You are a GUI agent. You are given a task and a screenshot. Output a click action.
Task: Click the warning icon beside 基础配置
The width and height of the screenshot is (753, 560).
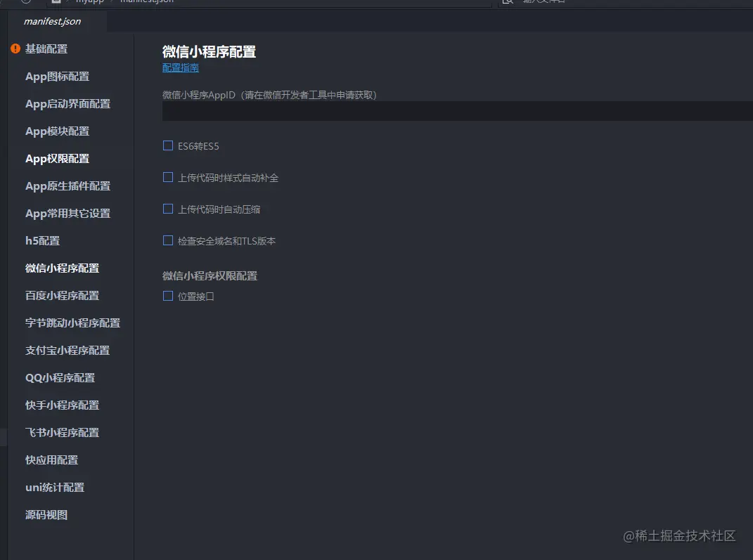[15, 48]
